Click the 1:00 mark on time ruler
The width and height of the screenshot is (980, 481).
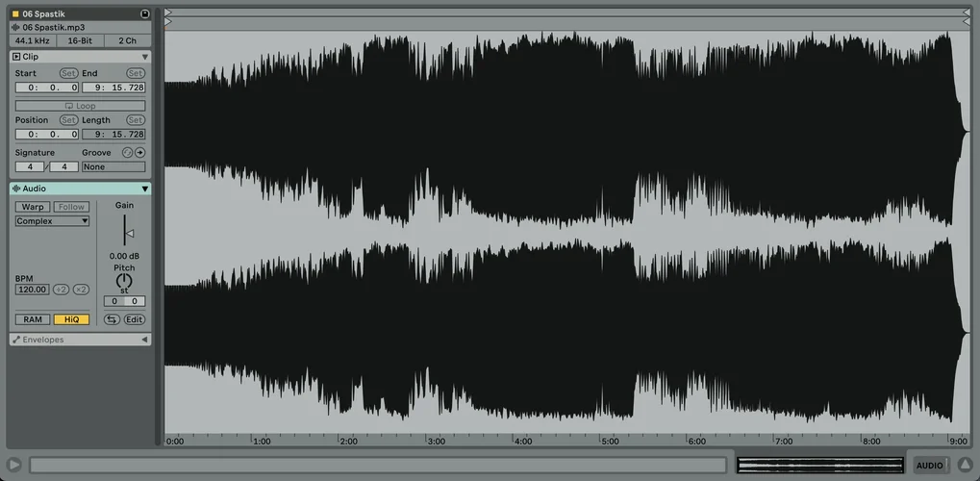tap(262, 441)
